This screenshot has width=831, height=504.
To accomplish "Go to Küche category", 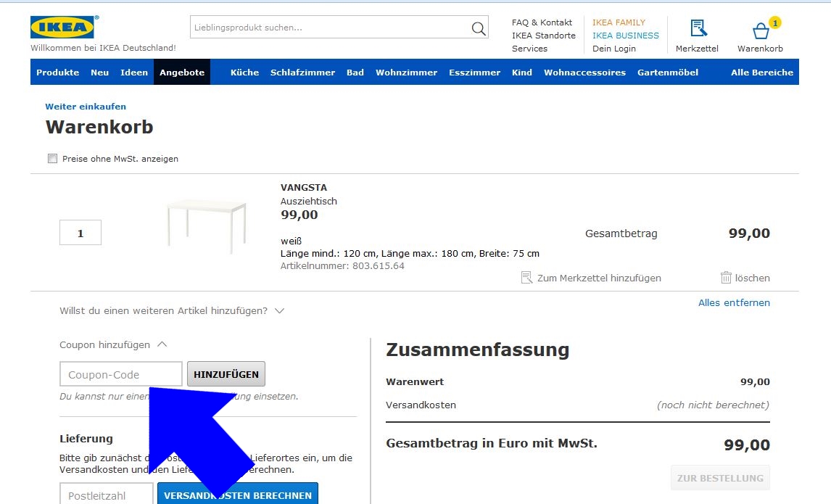I will (x=245, y=73).
